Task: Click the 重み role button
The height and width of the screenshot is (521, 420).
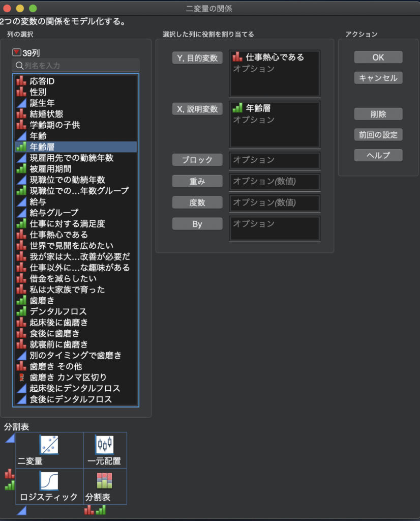Action: tap(197, 181)
